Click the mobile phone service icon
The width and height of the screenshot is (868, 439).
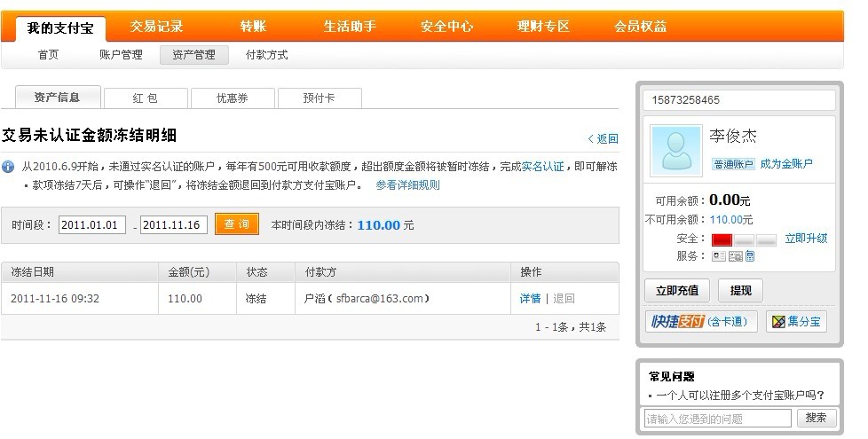tap(750, 256)
